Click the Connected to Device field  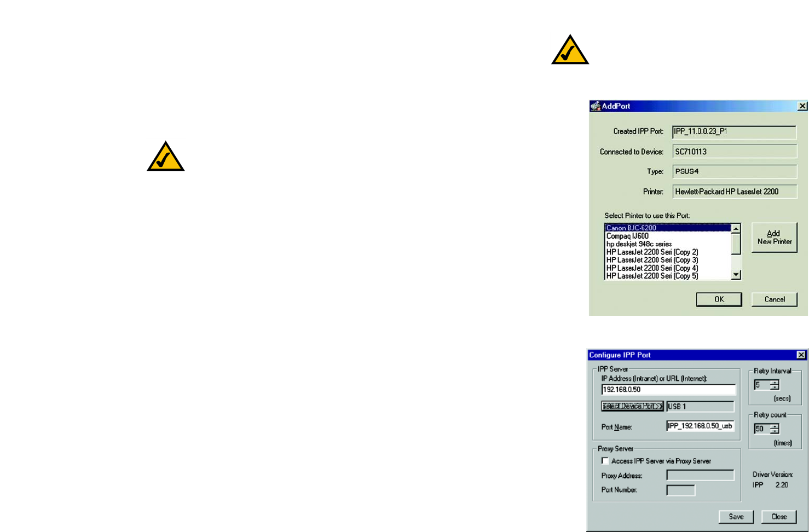tap(734, 152)
